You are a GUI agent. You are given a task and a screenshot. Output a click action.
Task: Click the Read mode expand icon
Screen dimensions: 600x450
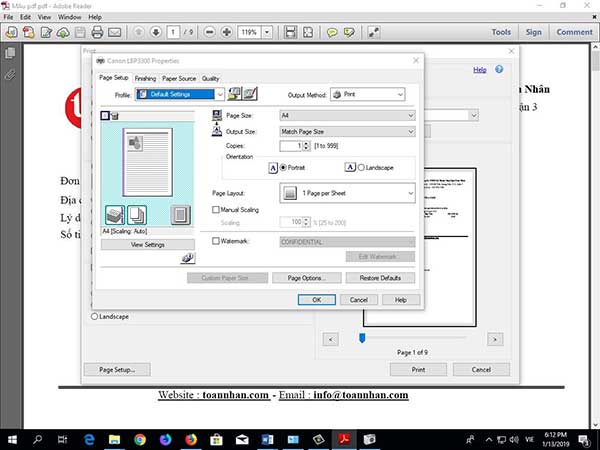(373, 32)
